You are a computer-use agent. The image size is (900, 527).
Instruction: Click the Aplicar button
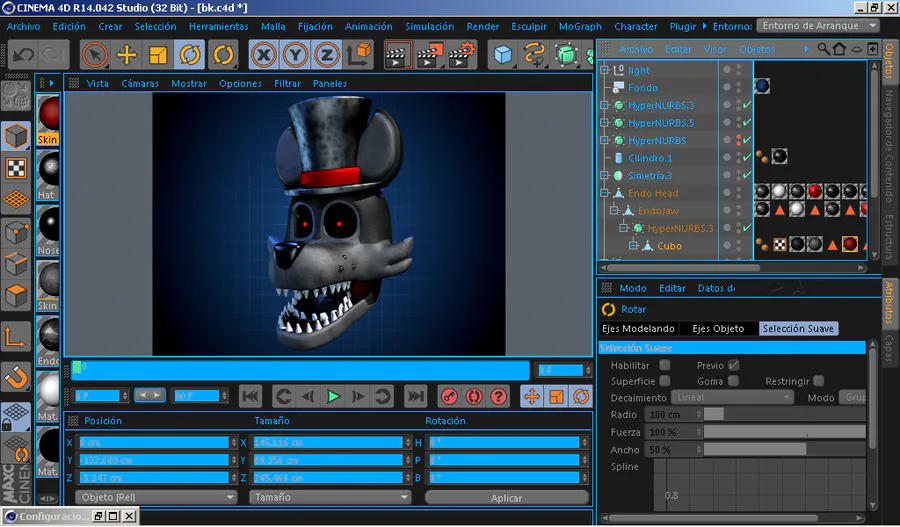click(x=507, y=498)
